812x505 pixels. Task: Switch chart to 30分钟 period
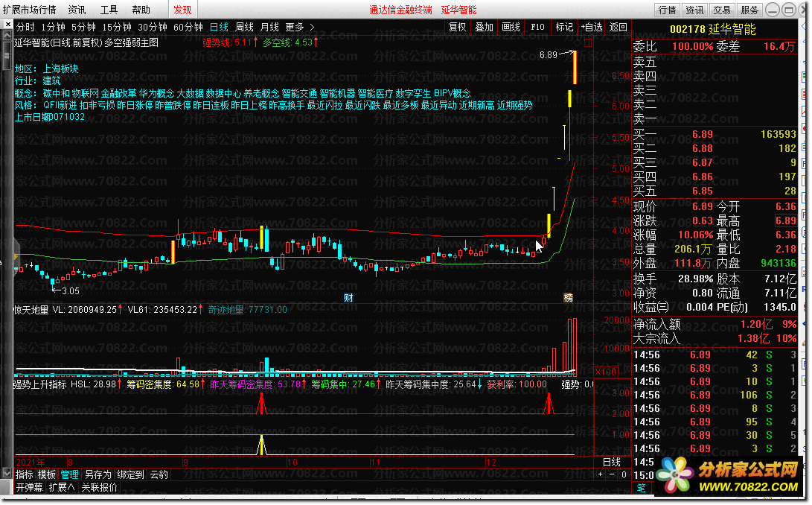tap(153, 27)
